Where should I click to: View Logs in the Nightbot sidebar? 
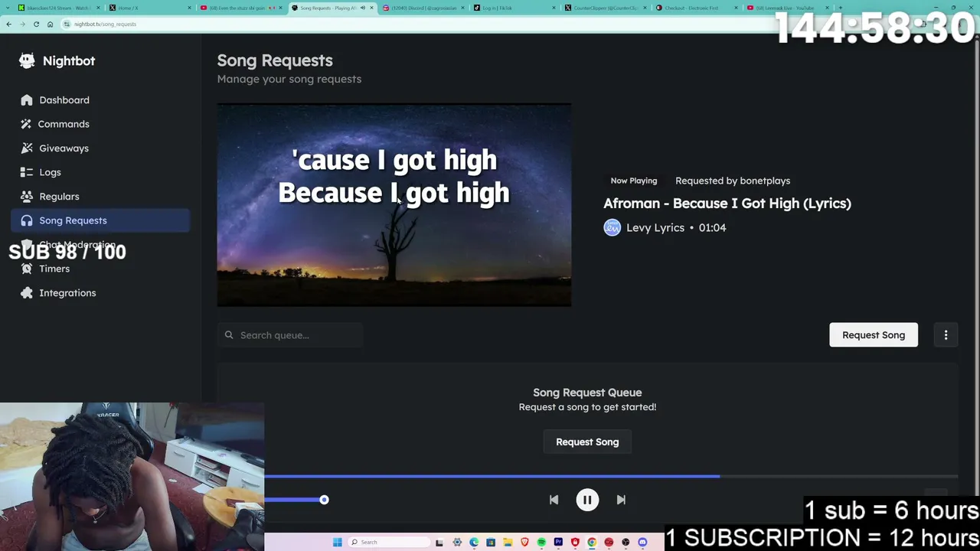pos(100,172)
